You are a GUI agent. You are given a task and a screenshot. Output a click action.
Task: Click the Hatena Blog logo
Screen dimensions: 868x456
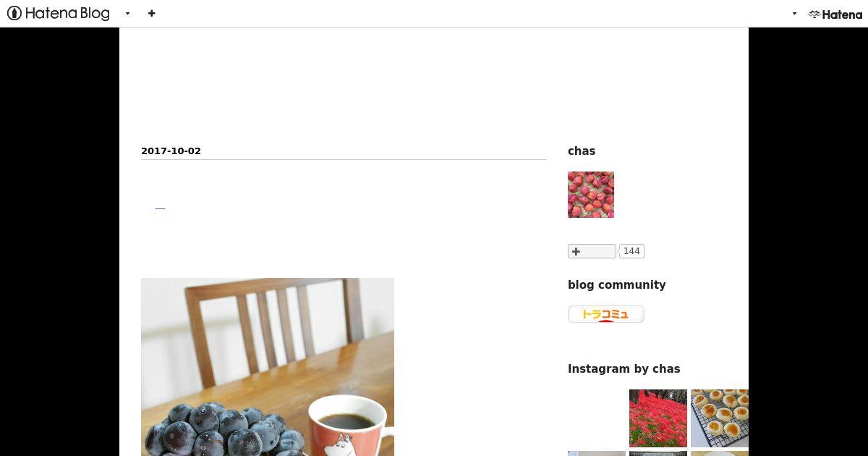pyautogui.click(x=58, y=13)
